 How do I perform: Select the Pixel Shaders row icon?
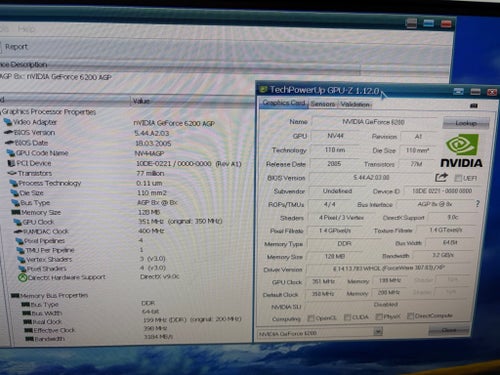[x=23, y=268]
